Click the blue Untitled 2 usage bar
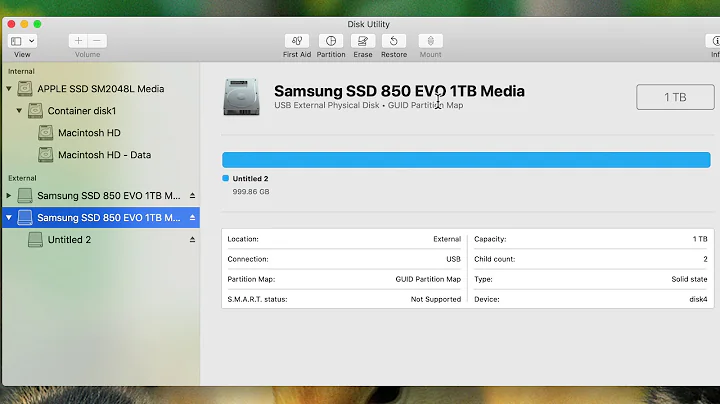720x404 pixels. [466, 160]
